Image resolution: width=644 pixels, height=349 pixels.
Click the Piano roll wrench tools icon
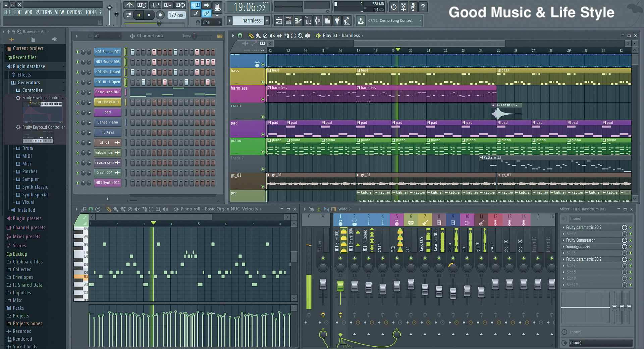tap(84, 209)
